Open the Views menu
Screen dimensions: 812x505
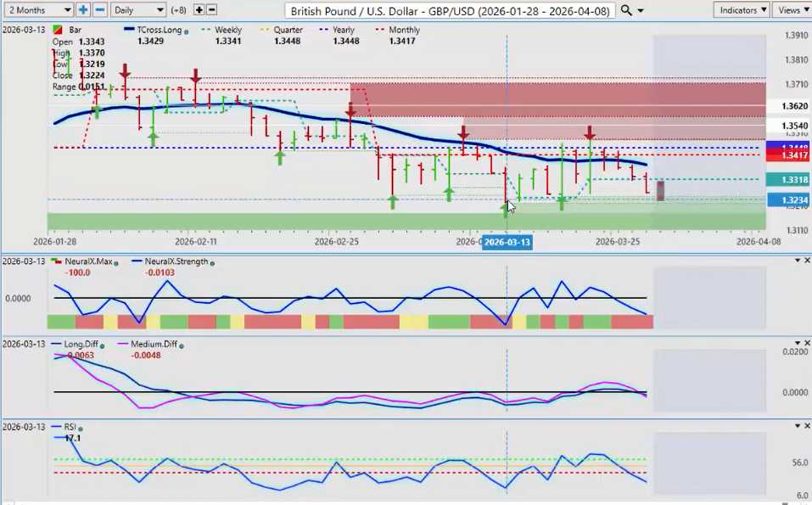click(792, 10)
